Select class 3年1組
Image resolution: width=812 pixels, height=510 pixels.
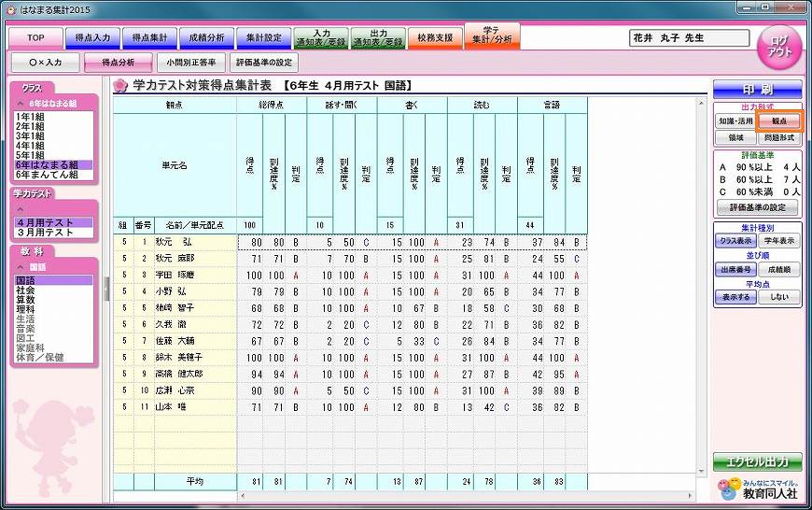coord(54,135)
